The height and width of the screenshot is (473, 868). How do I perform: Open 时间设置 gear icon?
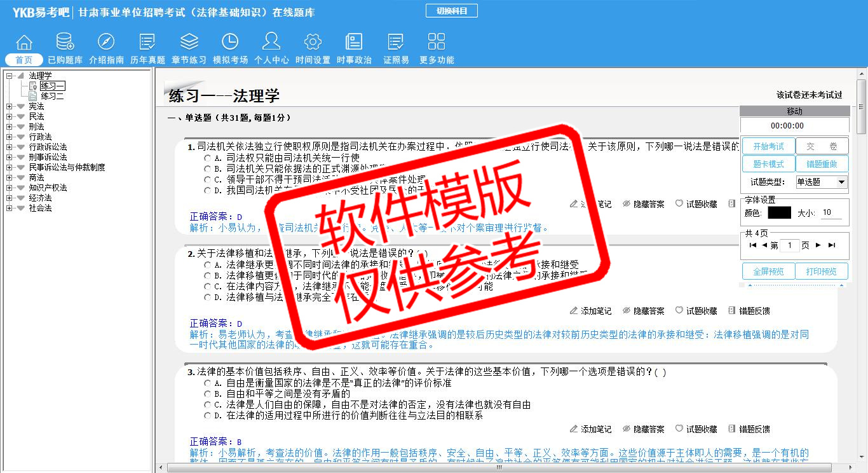tap(313, 43)
